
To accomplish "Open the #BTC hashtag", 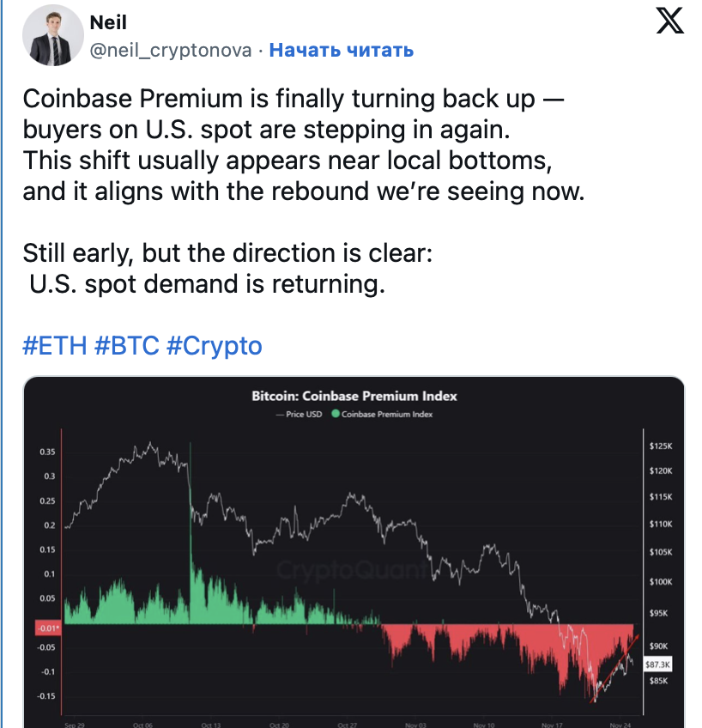I will [127, 346].
